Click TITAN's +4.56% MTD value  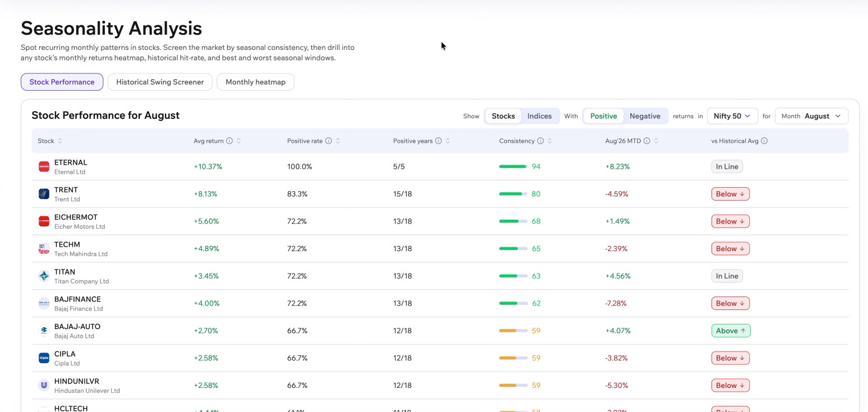pos(618,276)
